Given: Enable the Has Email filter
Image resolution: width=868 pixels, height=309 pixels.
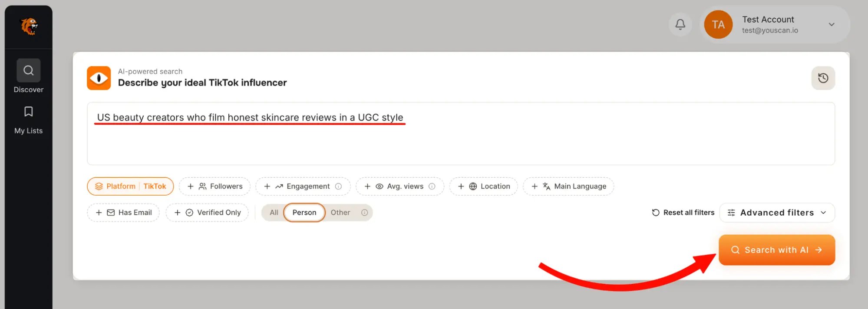Looking at the screenshot, I should tap(123, 213).
